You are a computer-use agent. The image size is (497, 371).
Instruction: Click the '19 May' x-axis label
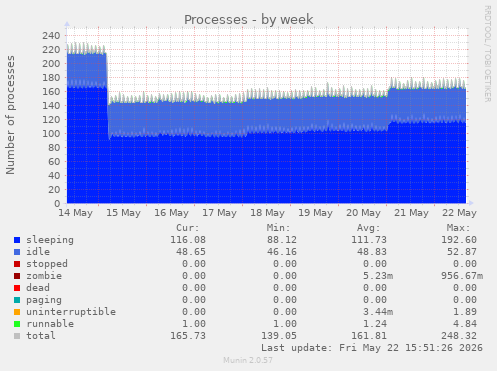coord(316,213)
